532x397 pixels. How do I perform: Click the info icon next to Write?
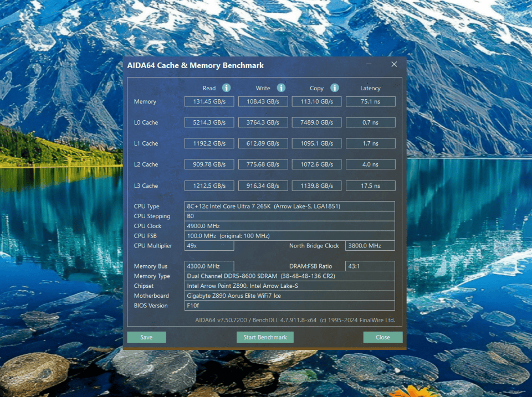281,88
